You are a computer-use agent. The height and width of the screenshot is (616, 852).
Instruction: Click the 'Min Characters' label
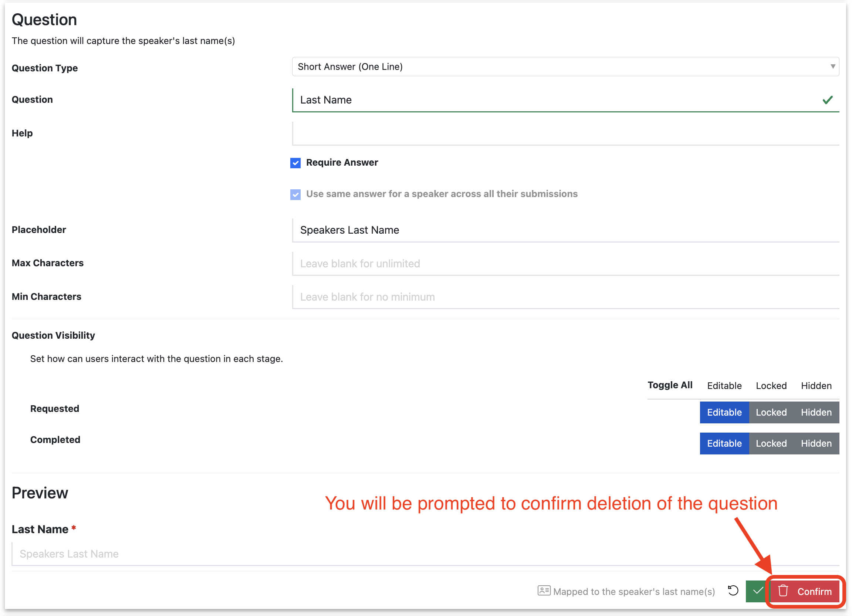pyautogui.click(x=47, y=297)
